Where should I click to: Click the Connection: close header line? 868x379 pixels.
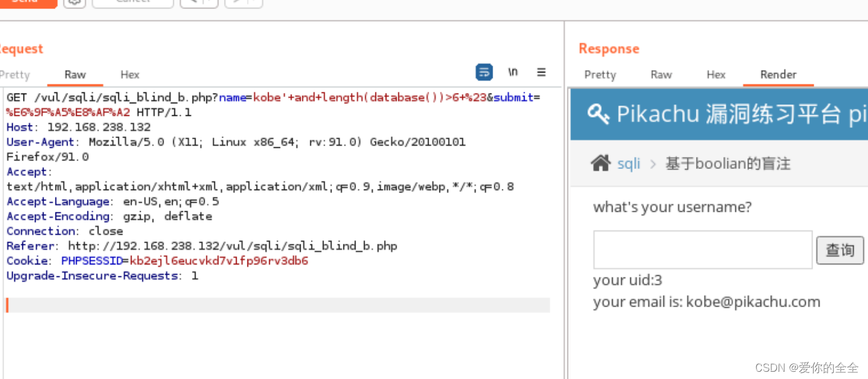click(65, 231)
